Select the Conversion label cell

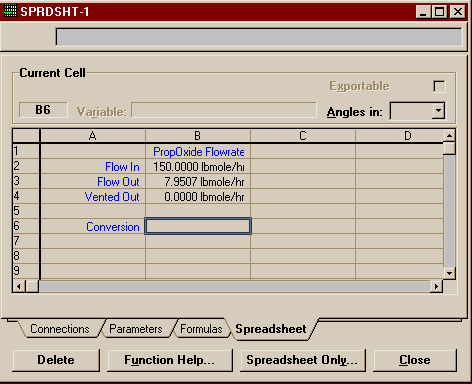[93, 227]
